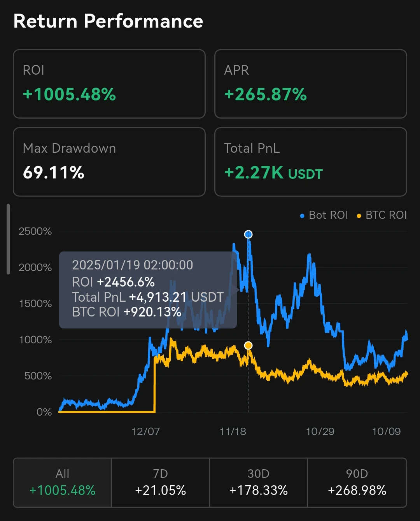
Task: Click the blue dot beside Bot ROI
Action: [x=302, y=216]
